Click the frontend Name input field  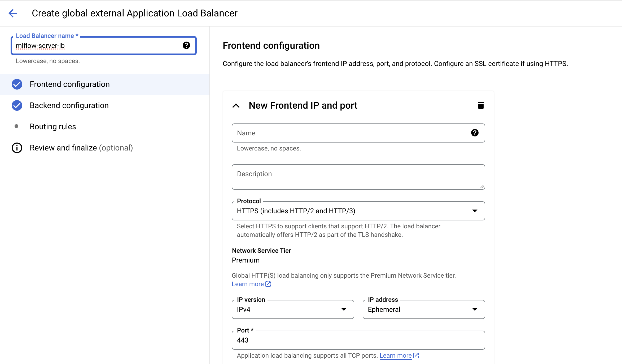pyautogui.click(x=358, y=133)
